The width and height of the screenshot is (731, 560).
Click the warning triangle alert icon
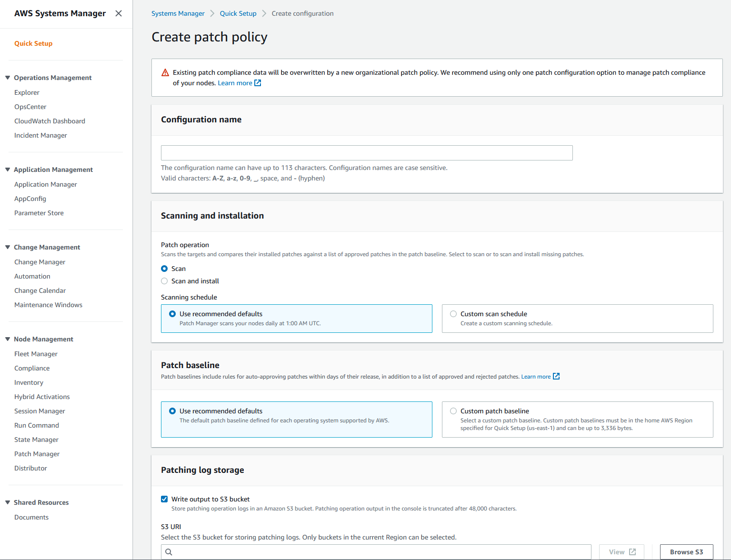point(165,72)
